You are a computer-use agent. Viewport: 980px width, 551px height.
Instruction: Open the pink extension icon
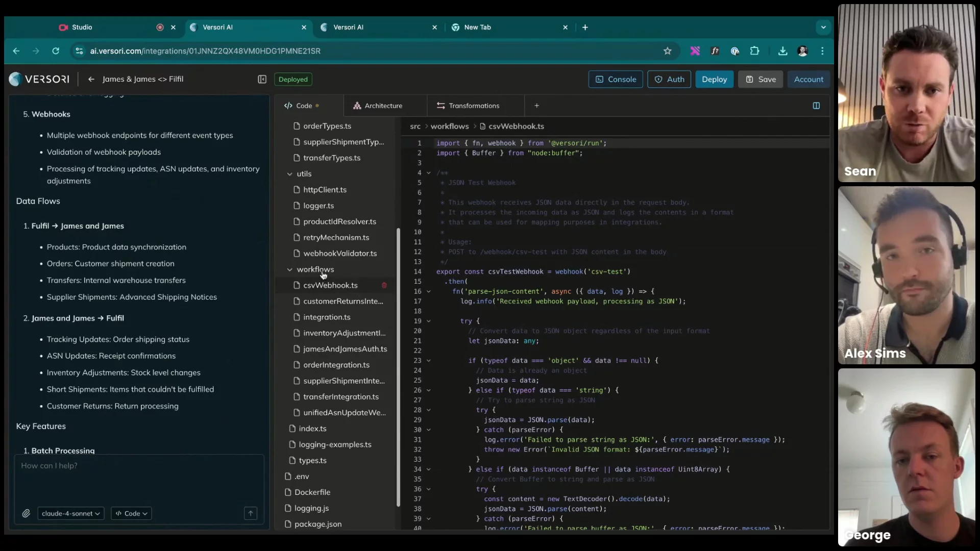coord(695,51)
